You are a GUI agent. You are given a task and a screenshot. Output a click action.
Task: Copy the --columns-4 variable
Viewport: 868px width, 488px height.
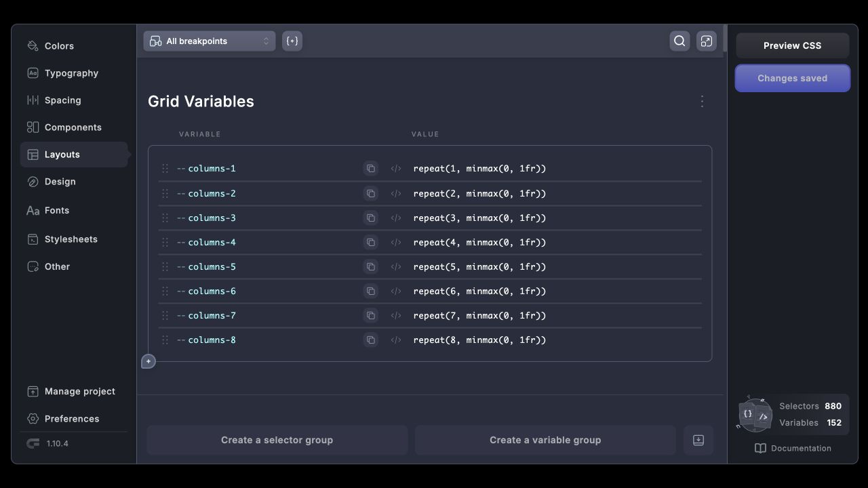pyautogui.click(x=370, y=243)
